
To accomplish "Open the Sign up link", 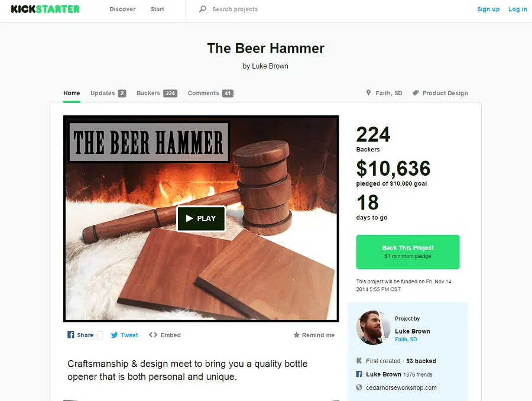I will tap(488, 9).
